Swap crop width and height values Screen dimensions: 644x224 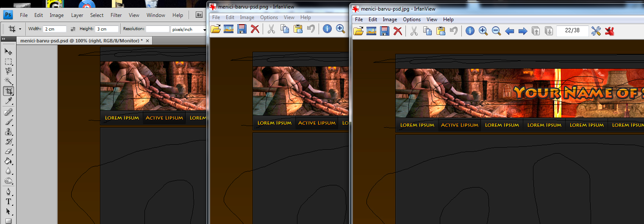(x=73, y=29)
